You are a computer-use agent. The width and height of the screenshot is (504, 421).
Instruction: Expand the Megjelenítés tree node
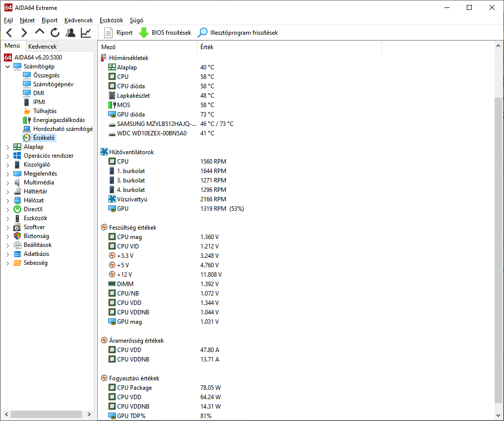pyautogui.click(x=8, y=174)
